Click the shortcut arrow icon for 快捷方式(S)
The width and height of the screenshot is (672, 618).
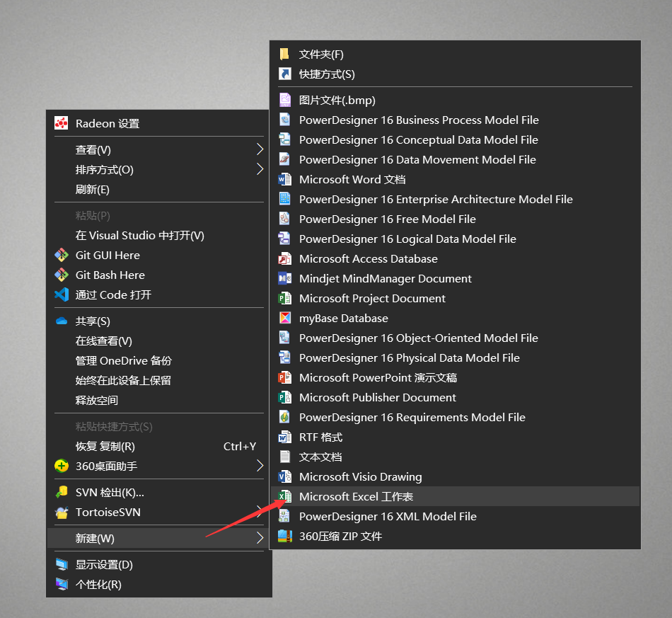coord(284,74)
